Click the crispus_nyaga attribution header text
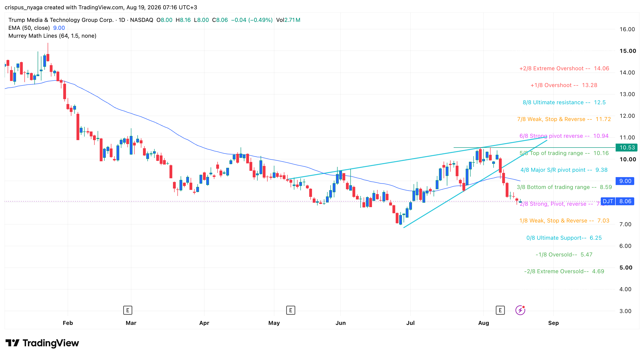Viewport: 644px width, 357px height. pyautogui.click(x=101, y=7)
